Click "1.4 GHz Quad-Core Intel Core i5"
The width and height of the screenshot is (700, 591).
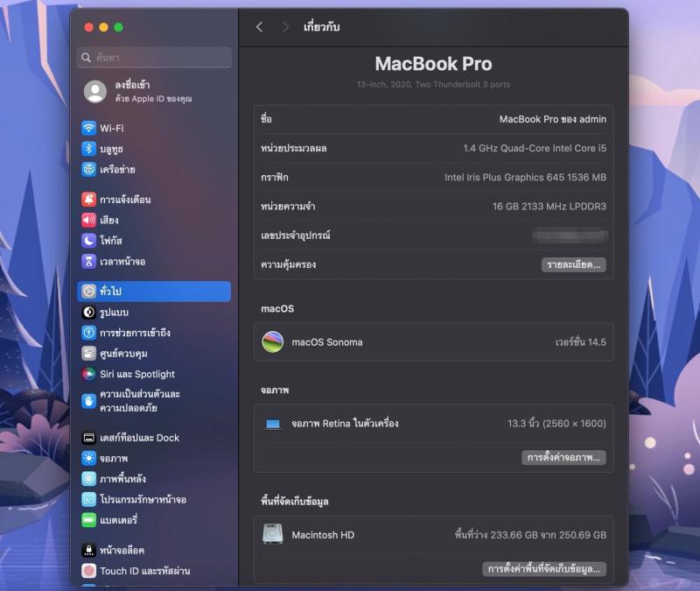tap(535, 148)
